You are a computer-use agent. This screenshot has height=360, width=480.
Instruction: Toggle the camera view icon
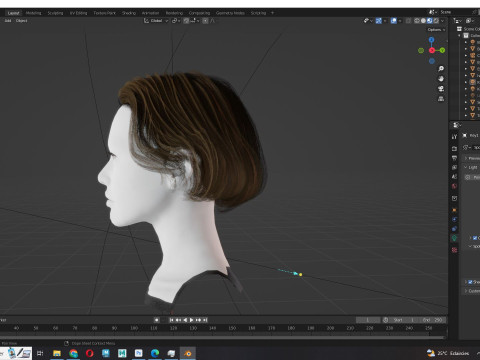pos(441,89)
